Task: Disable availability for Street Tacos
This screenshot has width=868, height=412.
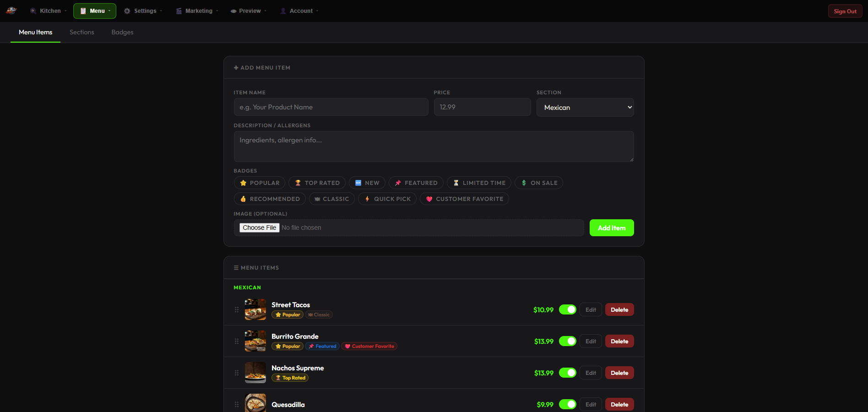Action: (x=567, y=309)
